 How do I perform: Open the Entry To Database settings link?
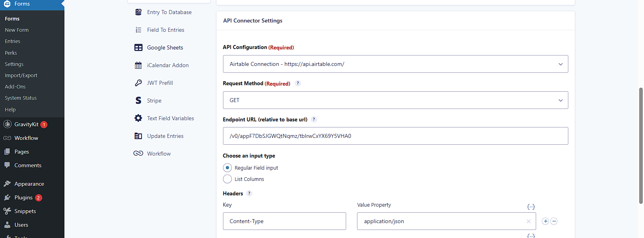[169, 12]
